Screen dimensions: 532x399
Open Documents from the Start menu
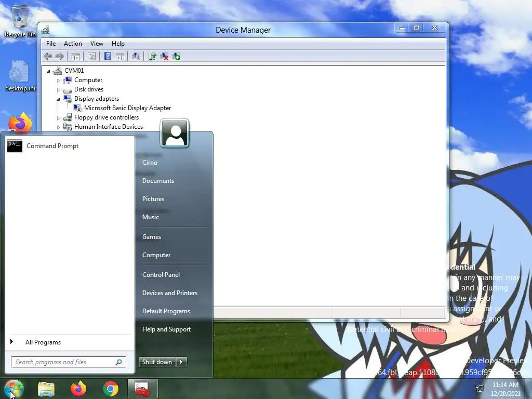click(158, 181)
